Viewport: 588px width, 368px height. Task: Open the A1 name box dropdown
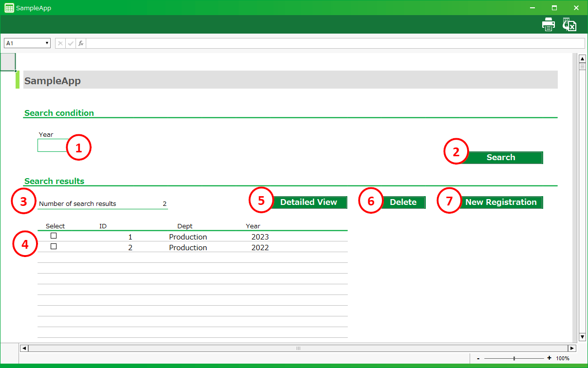(x=47, y=43)
